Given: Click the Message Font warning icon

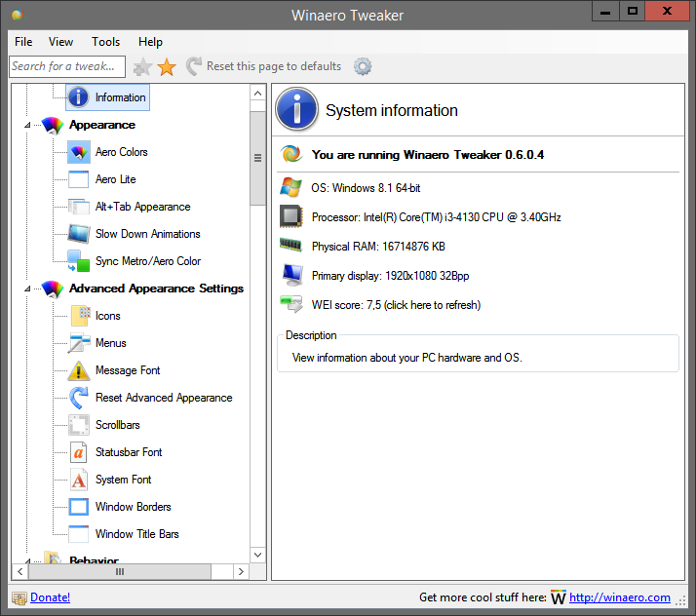Looking at the screenshot, I should pyautogui.click(x=79, y=370).
